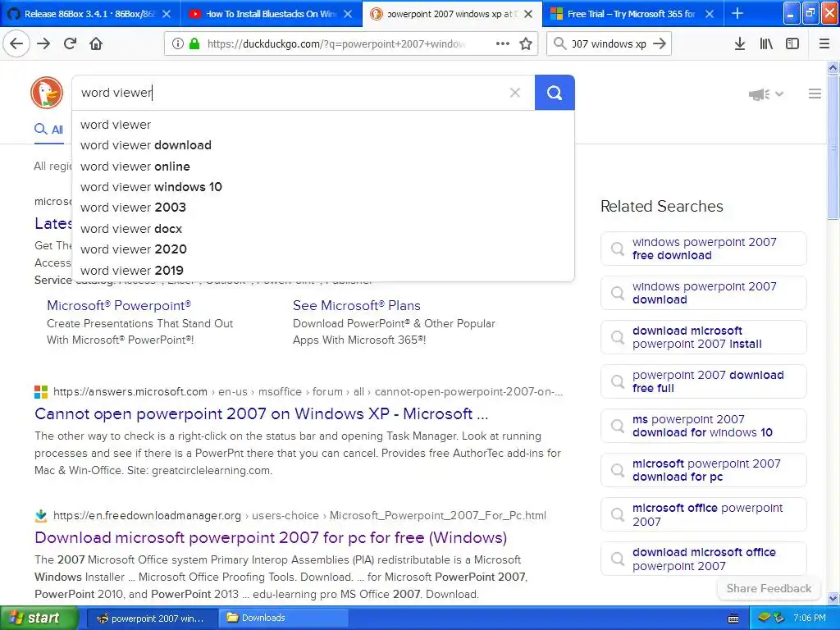
Task: Search related 'microsoft powerpoint 2007 download for pc'
Action: pyautogui.click(x=703, y=470)
